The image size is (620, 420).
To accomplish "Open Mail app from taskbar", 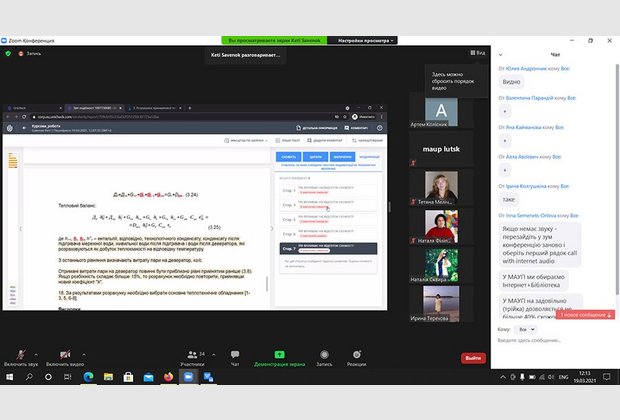I will pyautogui.click(x=148, y=377).
